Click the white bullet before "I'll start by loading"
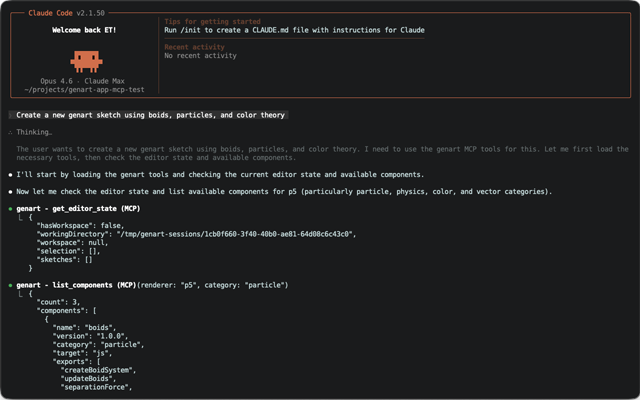 [11, 175]
